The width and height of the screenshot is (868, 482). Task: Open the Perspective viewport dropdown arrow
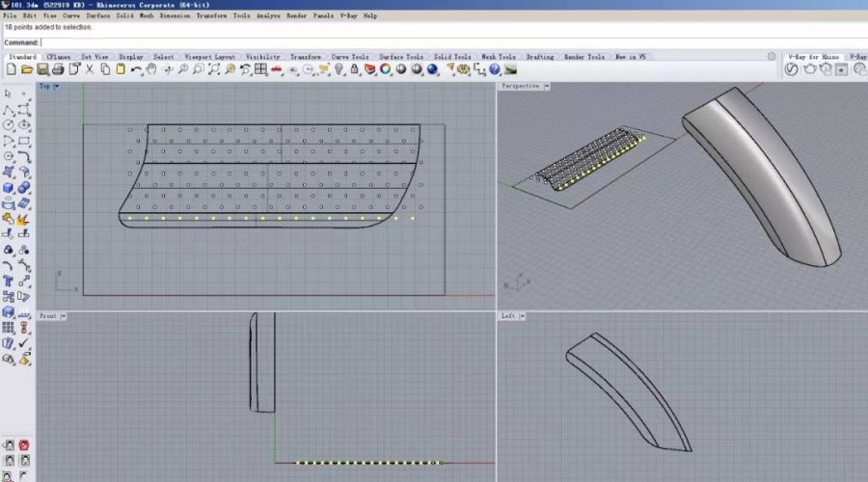tap(547, 87)
